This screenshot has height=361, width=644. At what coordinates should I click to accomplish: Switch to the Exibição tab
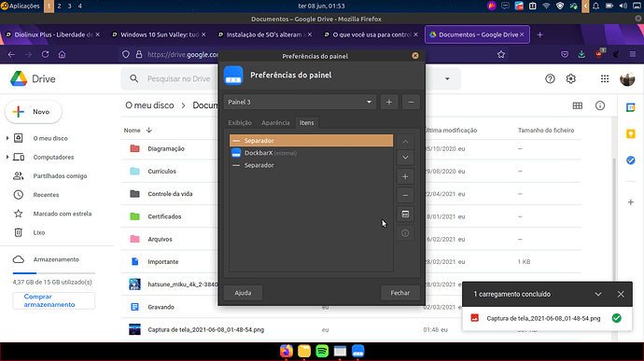tap(240, 123)
